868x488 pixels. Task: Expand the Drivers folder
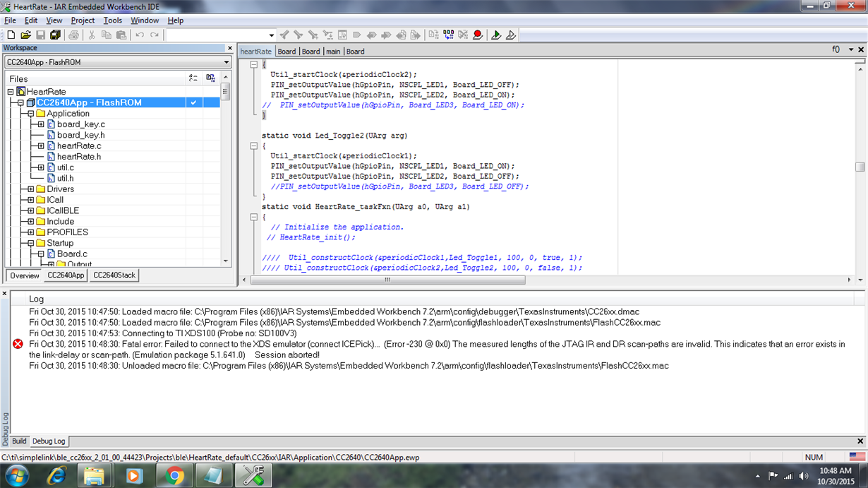coord(31,189)
